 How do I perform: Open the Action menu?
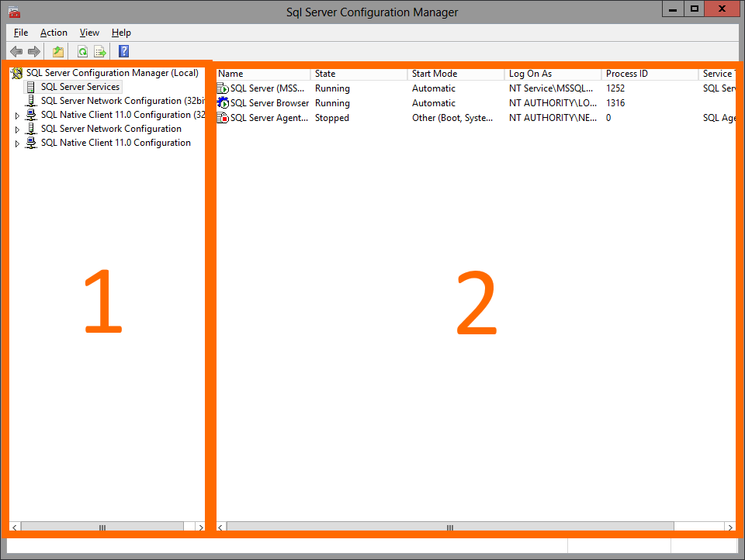tap(54, 33)
